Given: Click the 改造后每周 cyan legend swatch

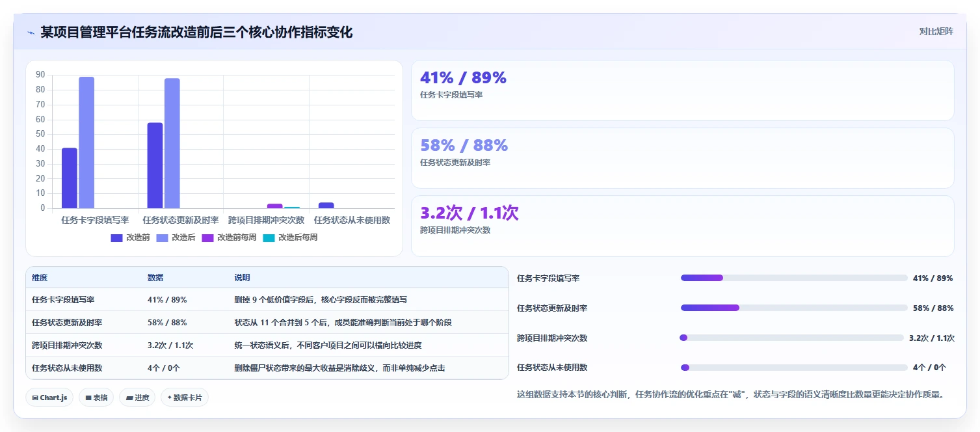Looking at the screenshot, I should 269,238.
